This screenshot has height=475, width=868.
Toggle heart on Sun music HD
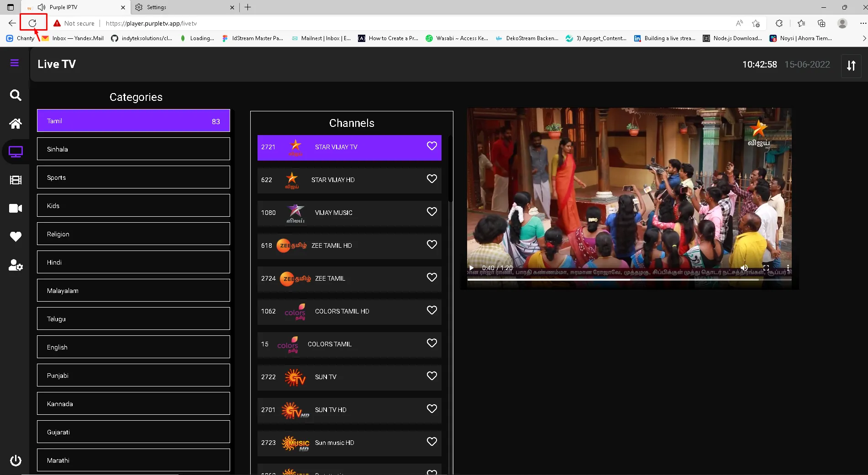(x=432, y=442)
